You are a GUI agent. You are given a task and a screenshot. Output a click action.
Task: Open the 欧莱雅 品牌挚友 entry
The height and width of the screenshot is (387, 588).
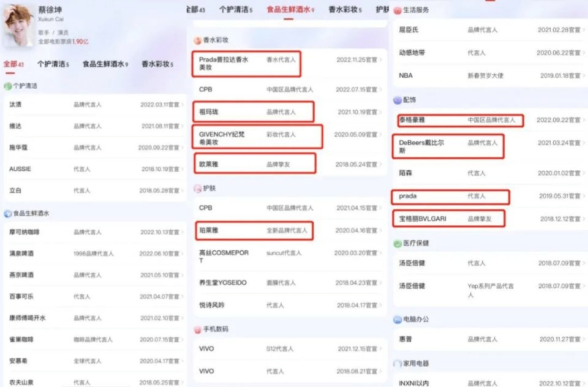coord(290,164)
